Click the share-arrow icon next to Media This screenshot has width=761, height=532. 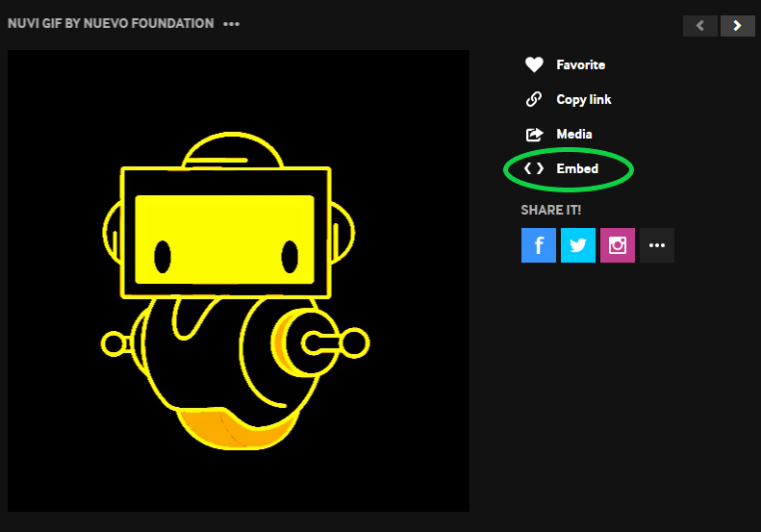[x=534, y=134]
